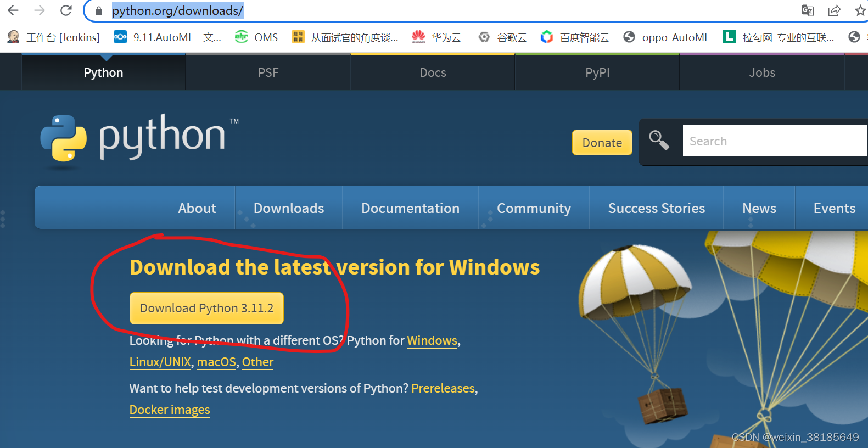Click the magnifying glass search icon
Screen dimensions: 868x448
[659, 141]
